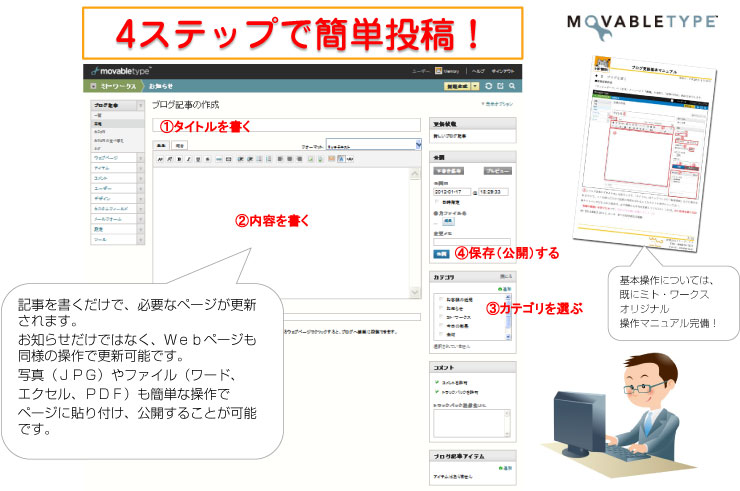
Task: Click the プレビュー preview button
Action: click(x=498, y=171)
